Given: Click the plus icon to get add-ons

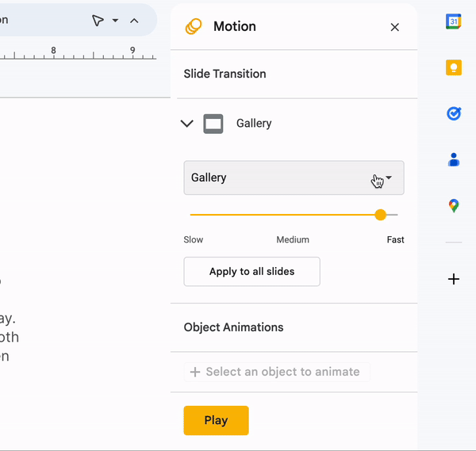Looking at the screenshot, I should [x=453, y=279].
